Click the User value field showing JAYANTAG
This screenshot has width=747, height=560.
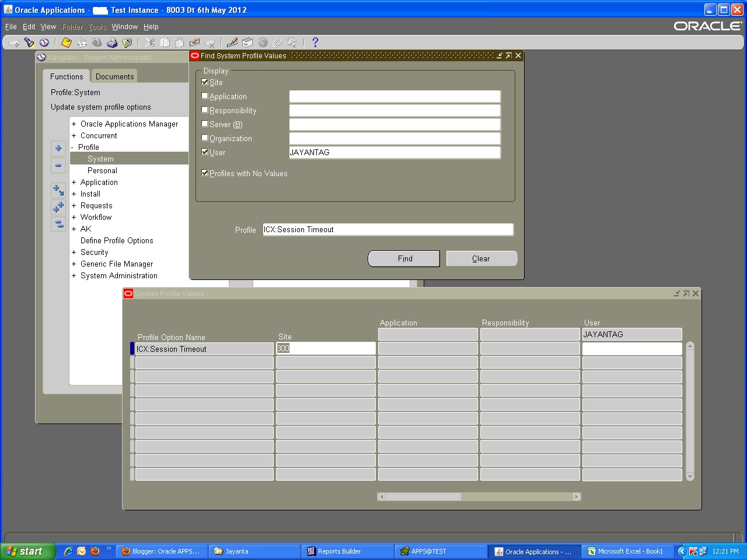(395, 152)
